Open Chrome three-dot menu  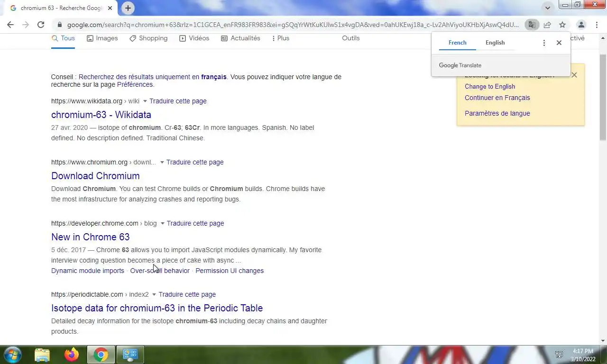point(597,25)
